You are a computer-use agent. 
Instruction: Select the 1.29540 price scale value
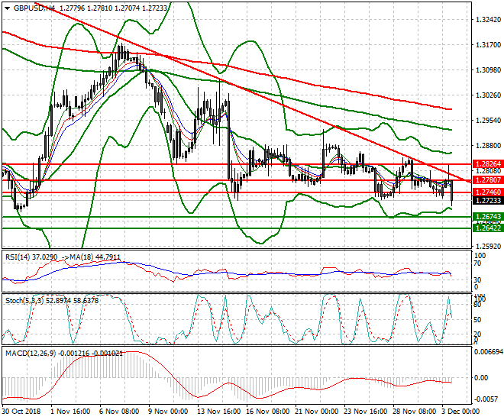click(x=488, y=120)
